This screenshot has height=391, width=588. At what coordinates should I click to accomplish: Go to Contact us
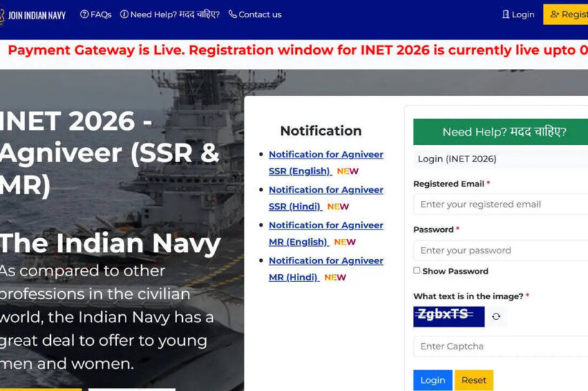click(255, 14)
